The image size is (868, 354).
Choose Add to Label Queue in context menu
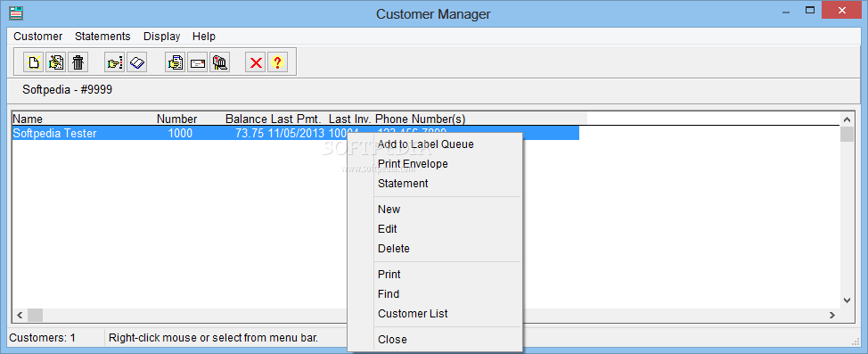tap(435, 144)
